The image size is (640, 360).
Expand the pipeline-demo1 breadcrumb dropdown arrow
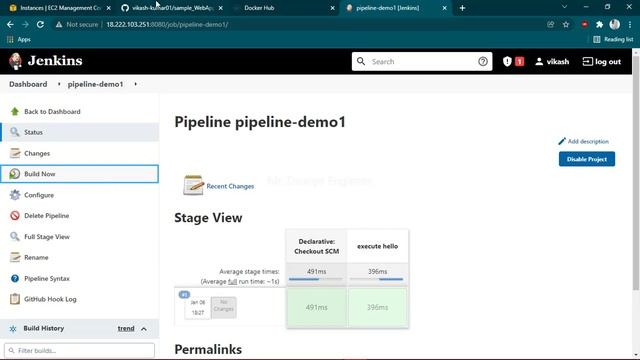136,84
